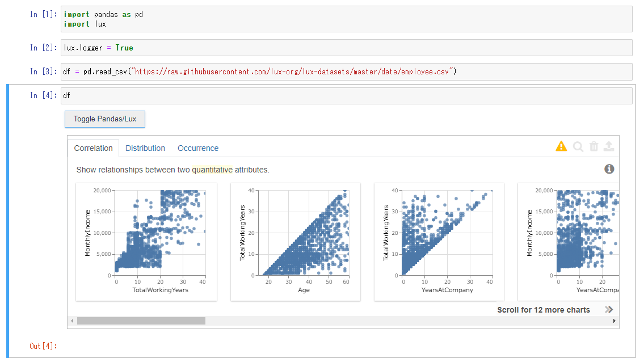Image resolution: width=644 pixels, height=358 pixels.
Task: Switch to the Distribution tab
Action: [x=145, y=148]
